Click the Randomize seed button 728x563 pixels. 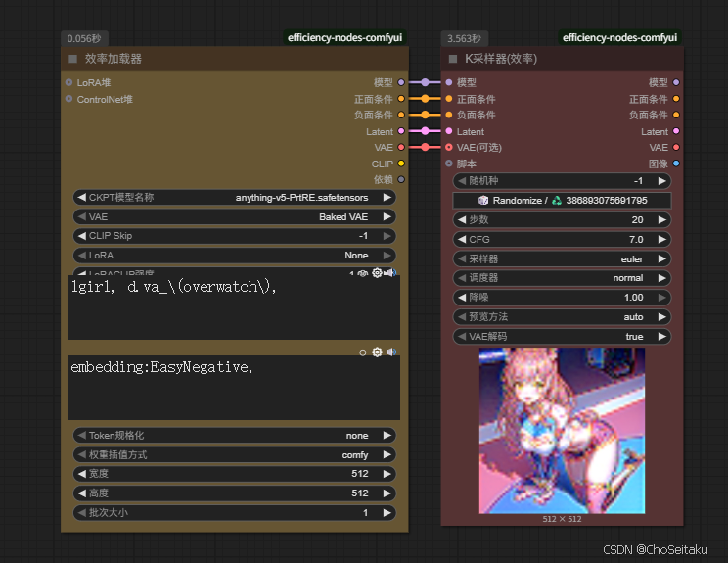562,200
